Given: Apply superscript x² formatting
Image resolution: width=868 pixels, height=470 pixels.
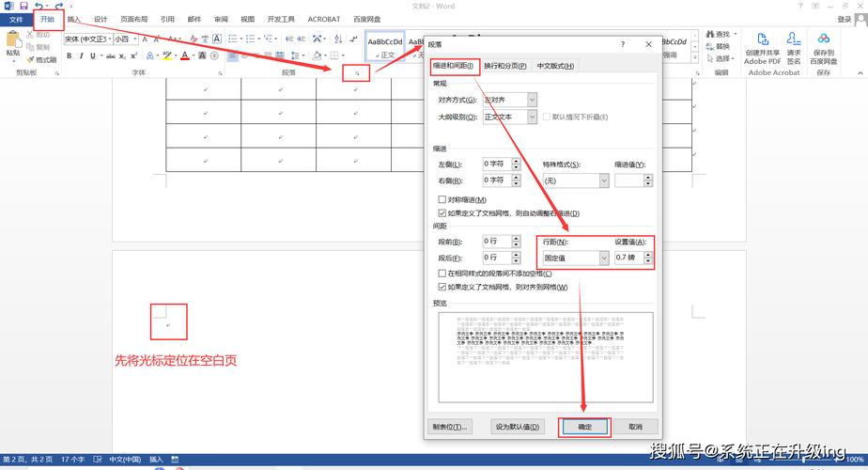Looking at the screenshot, I should [134, 56].
